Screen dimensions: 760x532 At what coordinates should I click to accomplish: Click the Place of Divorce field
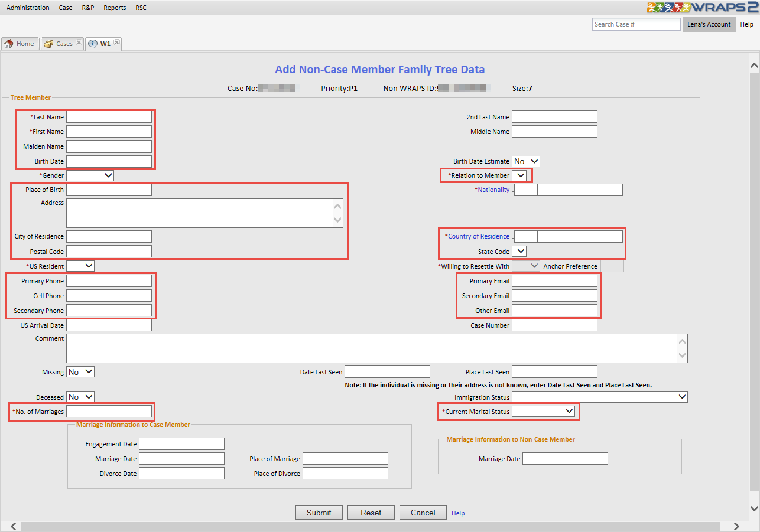[x=345, y=474]
